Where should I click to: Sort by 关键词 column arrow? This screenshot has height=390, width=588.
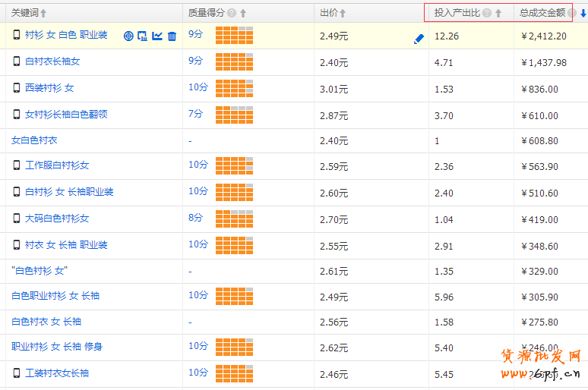point(43,13)
